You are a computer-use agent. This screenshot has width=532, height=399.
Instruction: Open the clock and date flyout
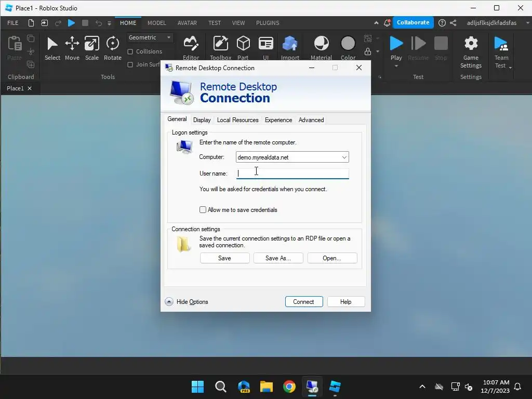495,387
